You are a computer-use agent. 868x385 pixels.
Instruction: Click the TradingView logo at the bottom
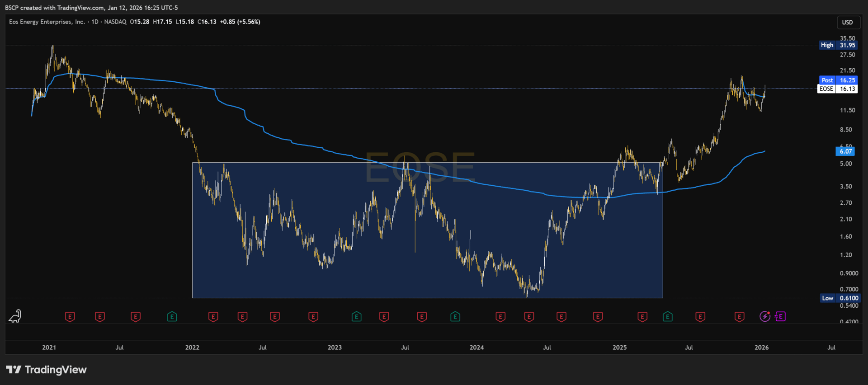pos(47,370)
